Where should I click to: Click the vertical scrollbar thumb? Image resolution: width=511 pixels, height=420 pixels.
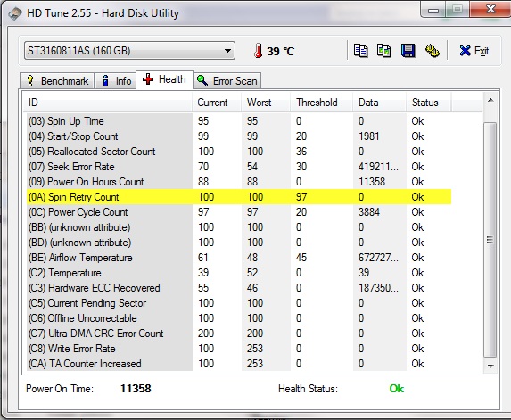pos(490,240)
